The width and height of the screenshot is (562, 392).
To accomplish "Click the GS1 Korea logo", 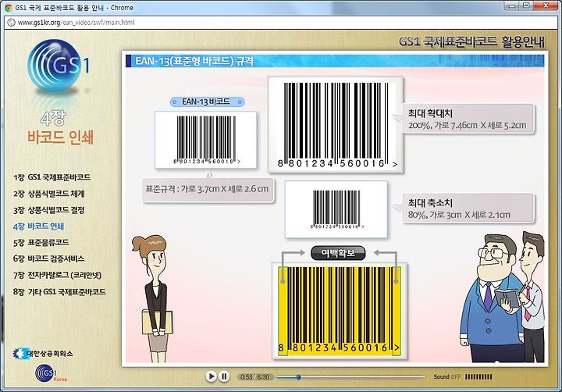I will pos(50,373).
